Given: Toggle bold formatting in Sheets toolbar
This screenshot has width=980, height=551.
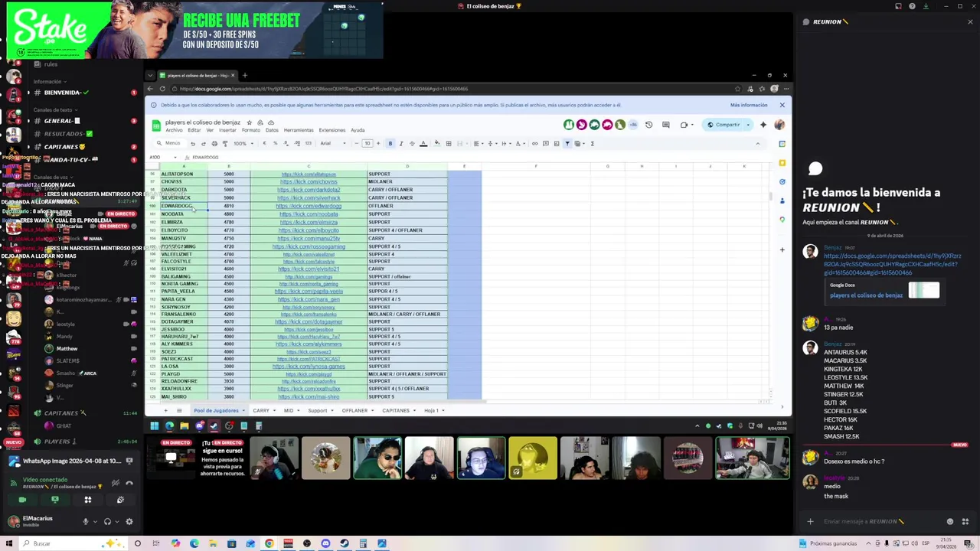Looking at the screenshot, I should [390, 143].
